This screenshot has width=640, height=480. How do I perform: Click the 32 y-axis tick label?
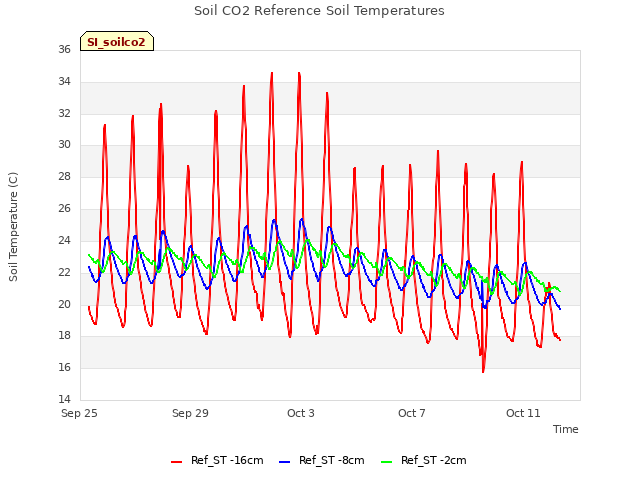(x=64, y=113)
